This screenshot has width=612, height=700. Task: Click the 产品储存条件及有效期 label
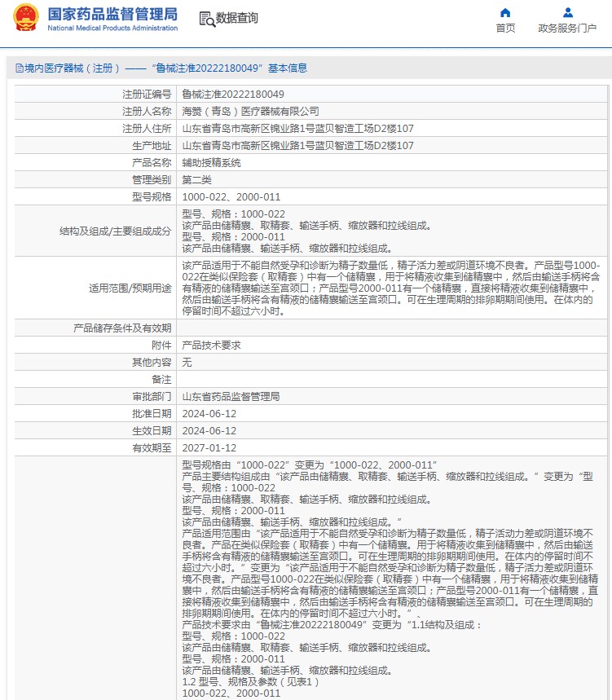click(x=122, y=328)
